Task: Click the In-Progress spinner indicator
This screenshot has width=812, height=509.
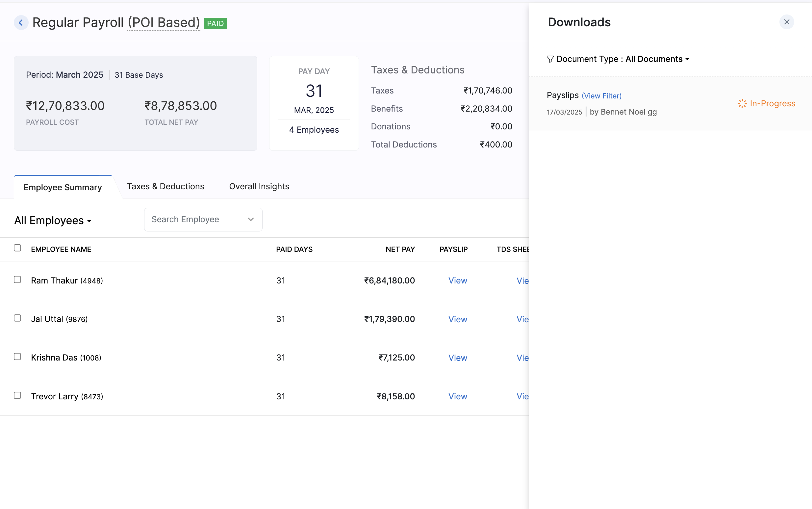Action: [x=742, y=103]
